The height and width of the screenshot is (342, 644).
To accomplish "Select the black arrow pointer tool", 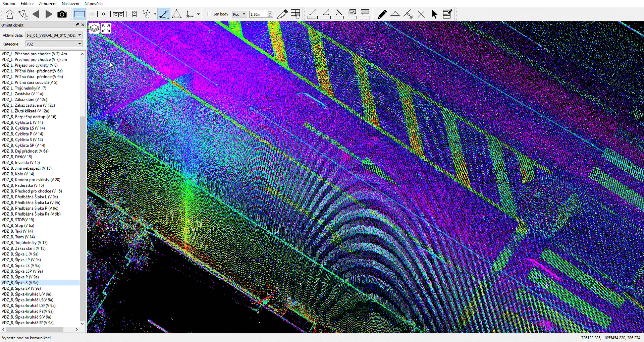I will (434, 14).
